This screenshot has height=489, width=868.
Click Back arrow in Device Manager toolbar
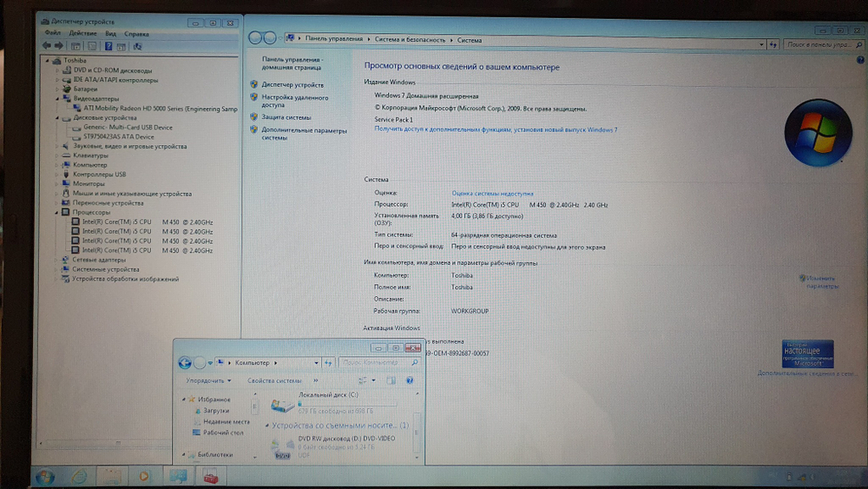(47, 46)
